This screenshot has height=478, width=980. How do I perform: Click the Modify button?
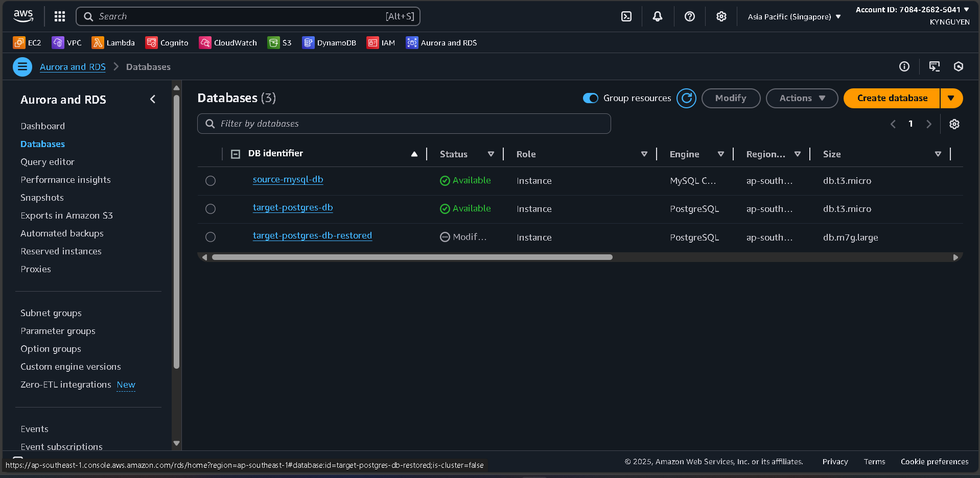point(731,98)
